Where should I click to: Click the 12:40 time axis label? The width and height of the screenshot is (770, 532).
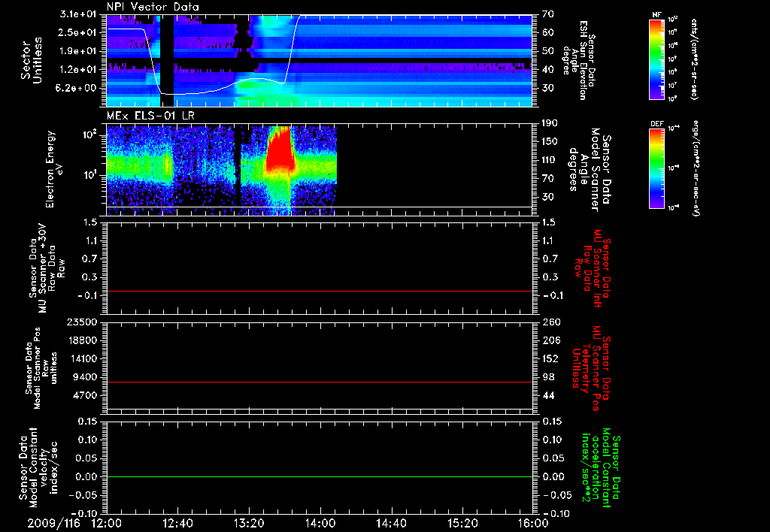(x=177, y=523)
